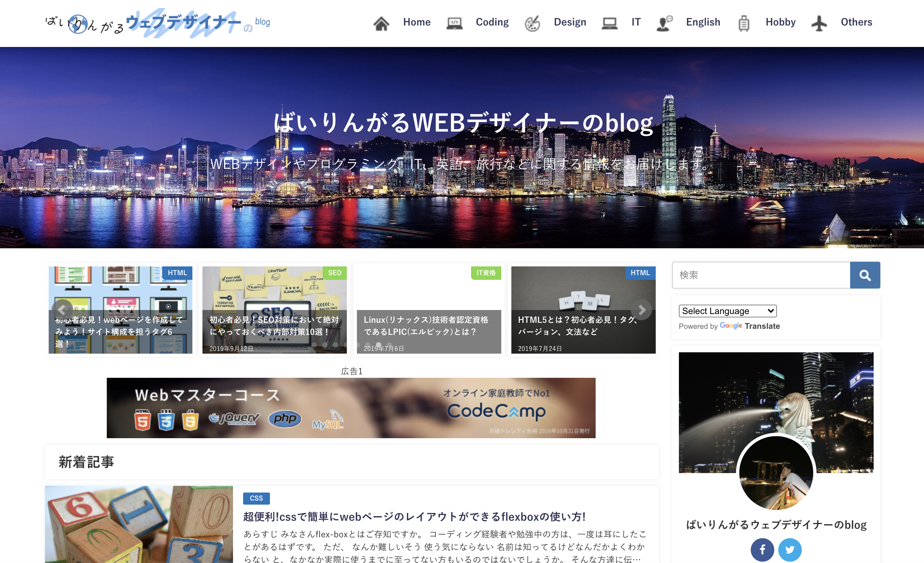
Task: Click the speaking person icon beside English
Action: pos(664,23)
